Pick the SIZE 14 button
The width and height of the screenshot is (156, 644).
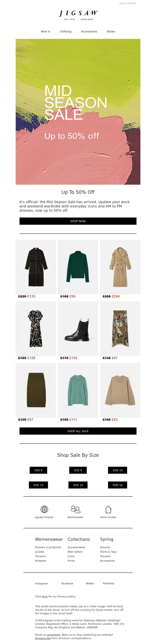(78, 485)
